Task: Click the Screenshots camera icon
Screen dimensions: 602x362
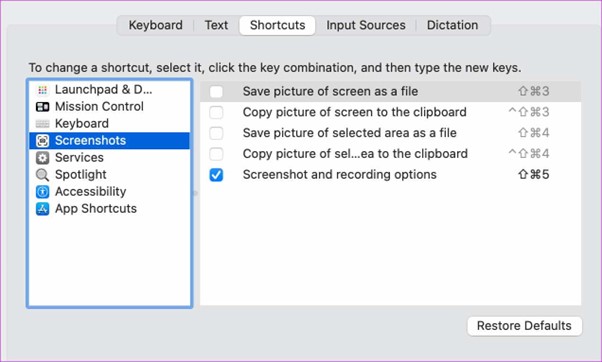Action: (x=43, y=141)
